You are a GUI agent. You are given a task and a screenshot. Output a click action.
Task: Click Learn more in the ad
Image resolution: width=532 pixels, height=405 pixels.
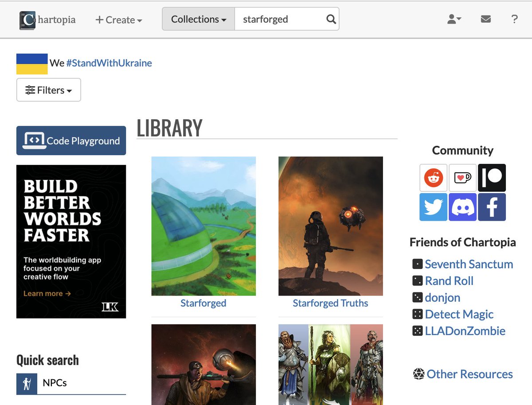coord(47,293)
